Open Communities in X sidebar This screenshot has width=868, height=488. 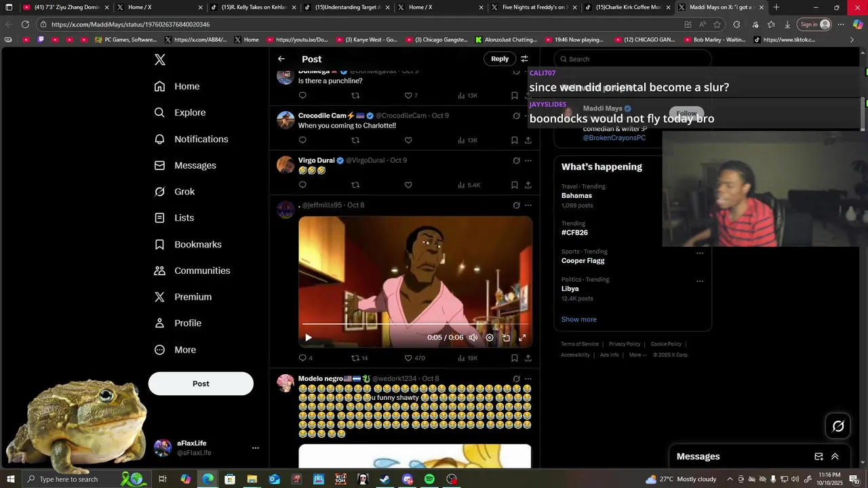coord(192,270)
